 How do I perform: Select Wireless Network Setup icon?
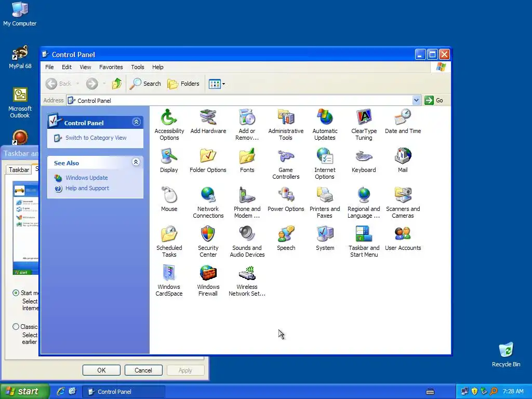(247, 281)
